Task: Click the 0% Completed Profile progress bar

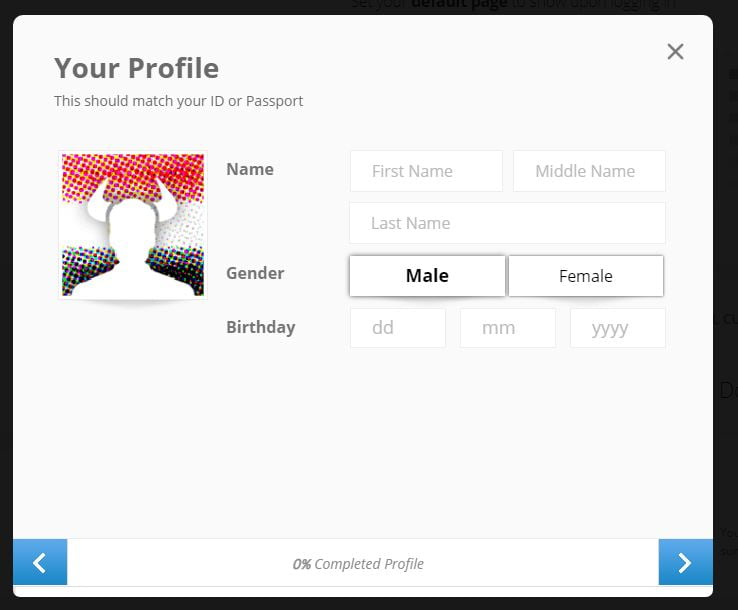Action: (363, 562)
